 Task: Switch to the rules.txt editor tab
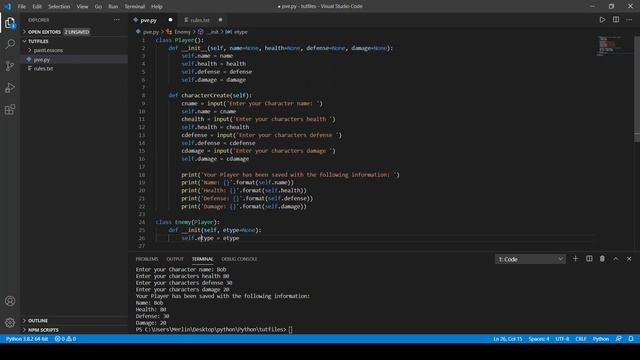tap(200, 20)
